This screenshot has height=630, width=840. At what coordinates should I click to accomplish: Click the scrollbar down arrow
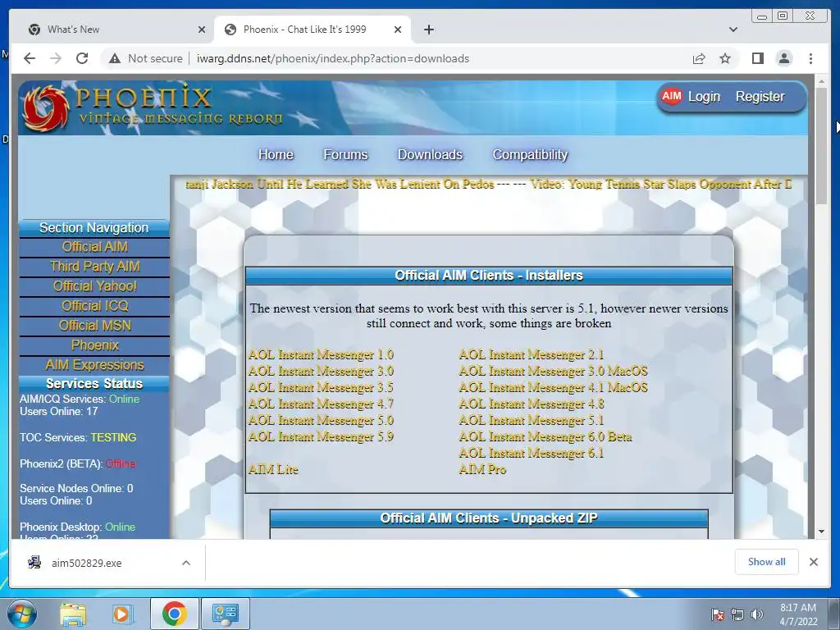click(x=821, y=532)
